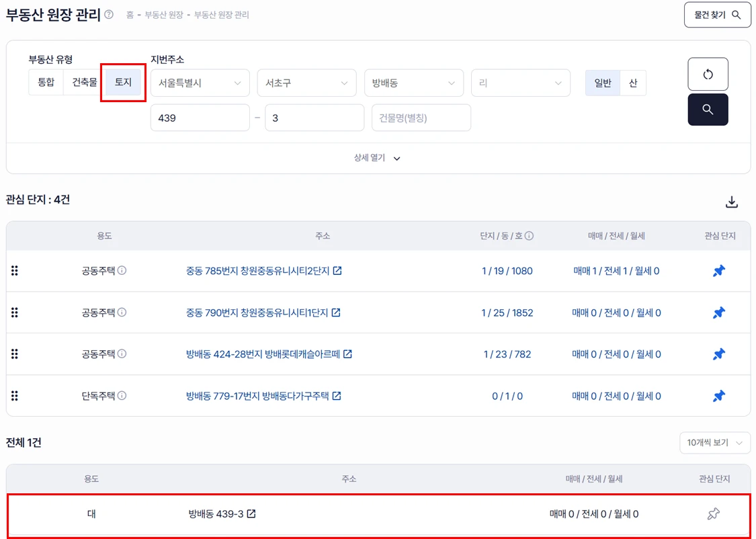Click drag handle of 방배롯데캐슬아르떼 row
Viewport: 756px width, 539px height.
[x=15, y=354]
